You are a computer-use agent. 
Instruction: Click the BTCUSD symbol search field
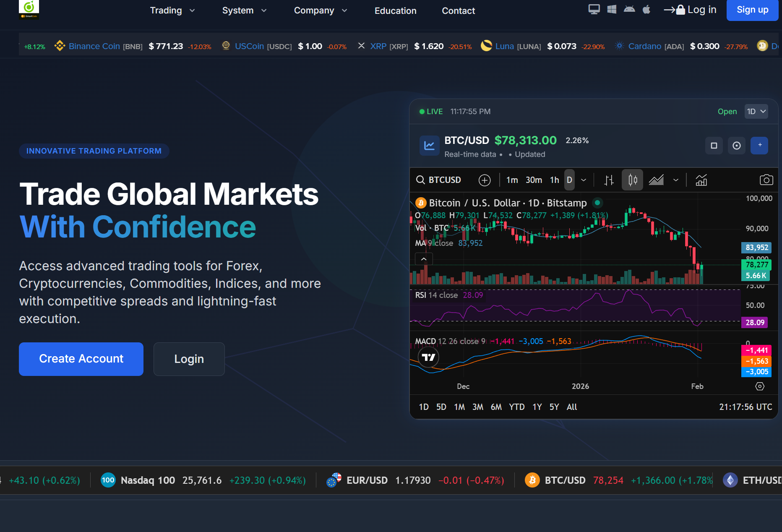pyautogui.click(x=439, y=180)
